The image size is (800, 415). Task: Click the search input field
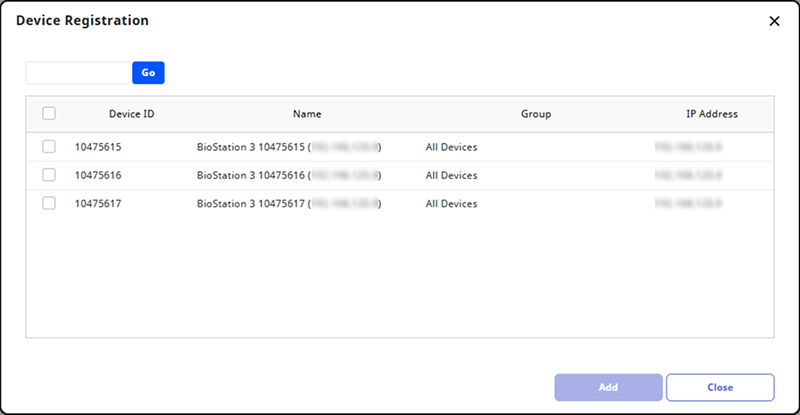[x=78, y=73]
